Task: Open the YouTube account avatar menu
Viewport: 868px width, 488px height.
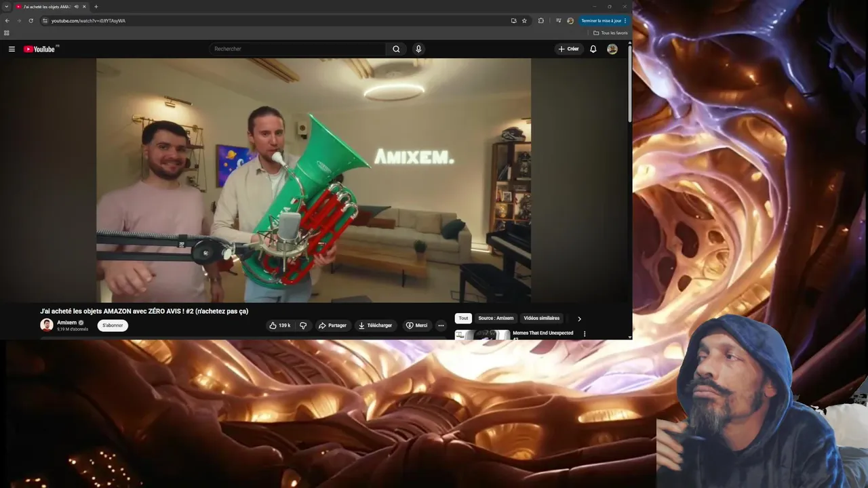Action: [x=612, y=49]
